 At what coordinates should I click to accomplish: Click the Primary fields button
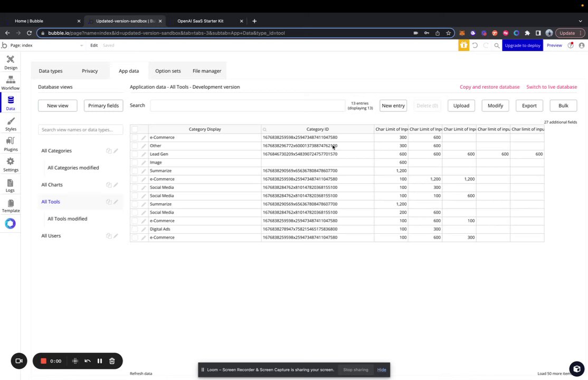pyautogui.click(x=103, y=106)
